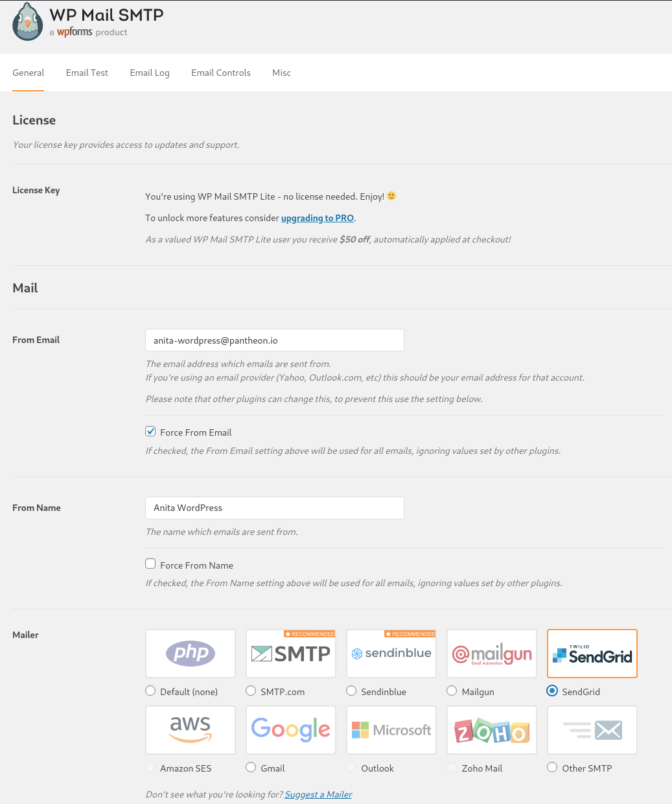Image resolution: width=672 pixels, height=804 pixels.
Task: Switch to the Email Log tab
Action: coord(149,73)
